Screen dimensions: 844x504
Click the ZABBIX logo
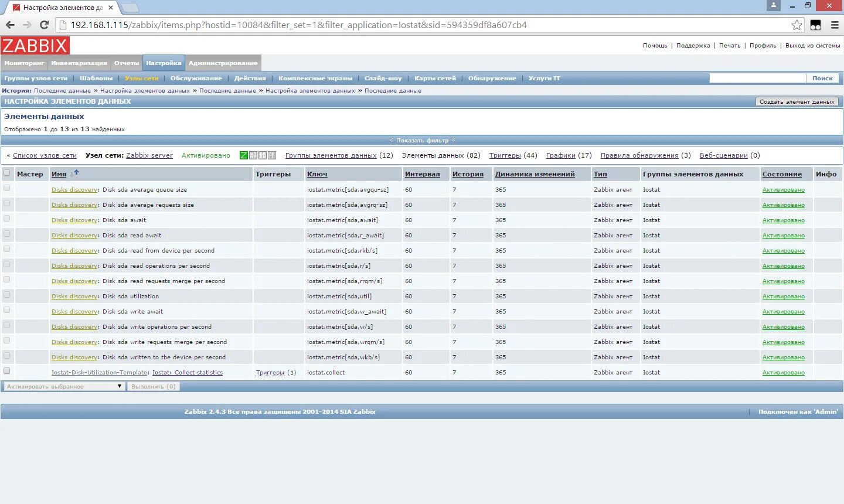pyautogui.click(x=35, y=46)
